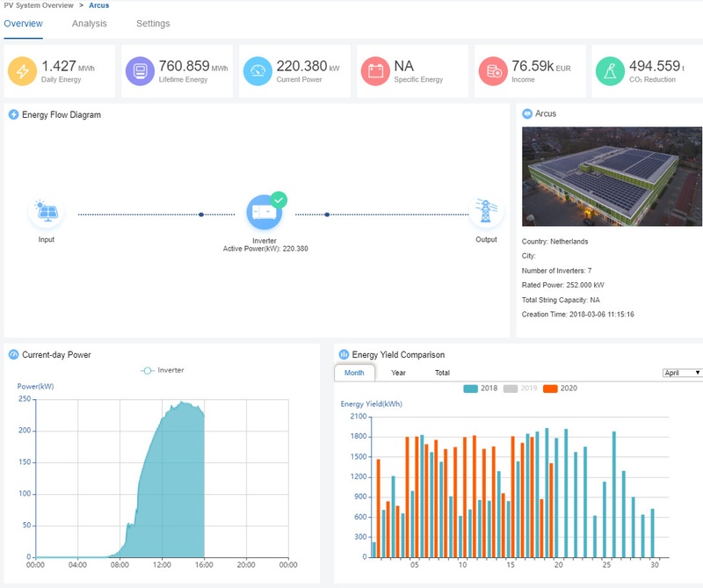Select the solar panel Input icon
The width and height of the screenshot is (703, 588).
(x=47, y=212)
